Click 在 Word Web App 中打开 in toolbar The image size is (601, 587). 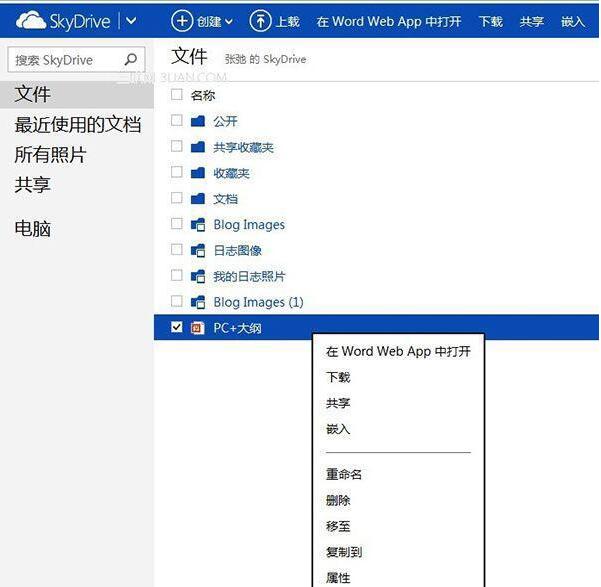(x=389, y=21)
